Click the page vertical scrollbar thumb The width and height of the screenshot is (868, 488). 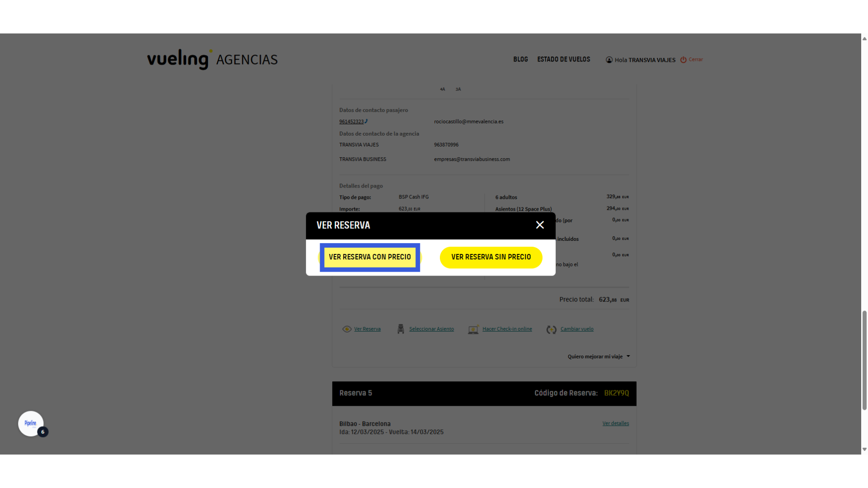(864, 360)
